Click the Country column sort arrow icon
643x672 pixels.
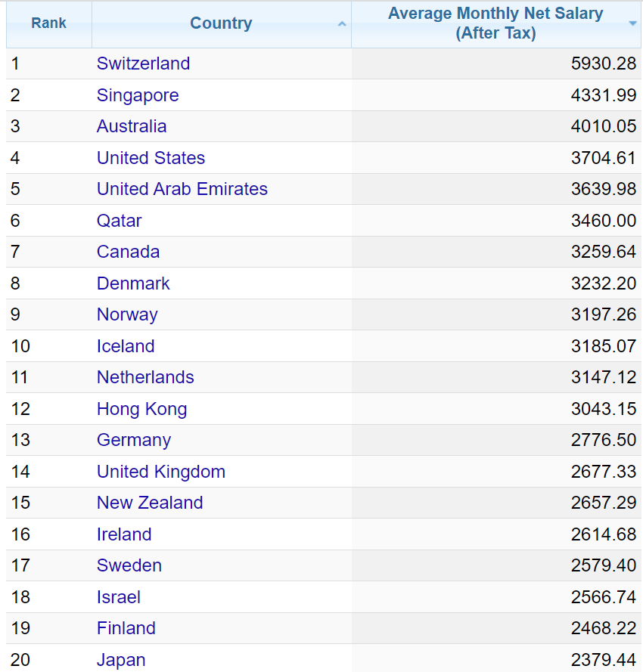[x=342, y=24]
